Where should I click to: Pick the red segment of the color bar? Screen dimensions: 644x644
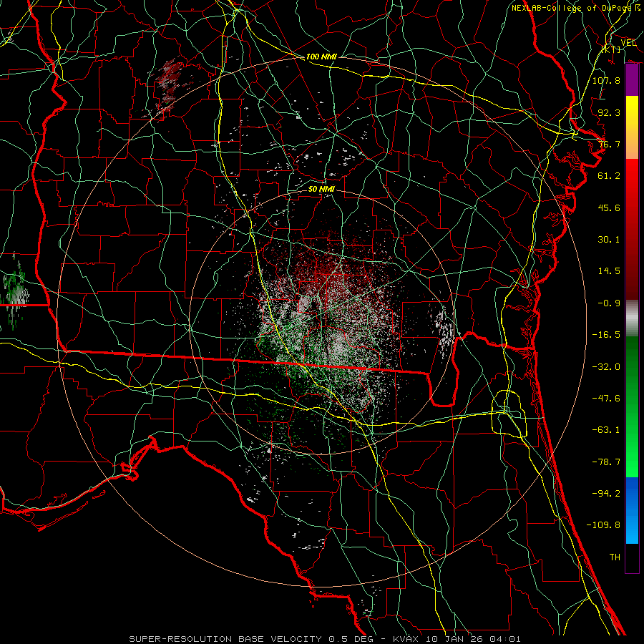click(x=632, y=229)
